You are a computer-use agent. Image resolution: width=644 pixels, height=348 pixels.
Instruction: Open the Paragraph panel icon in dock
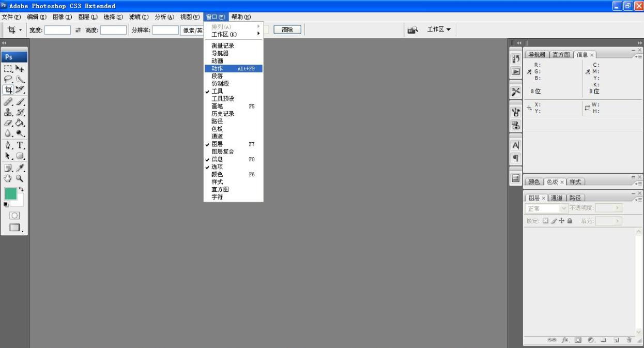pyautogui.click(x=515, y=158)
